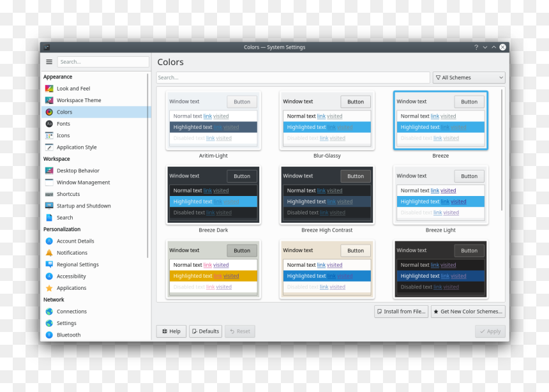
Task: Click the Desktop Behavior icon
Action: [x=49, y=170]
